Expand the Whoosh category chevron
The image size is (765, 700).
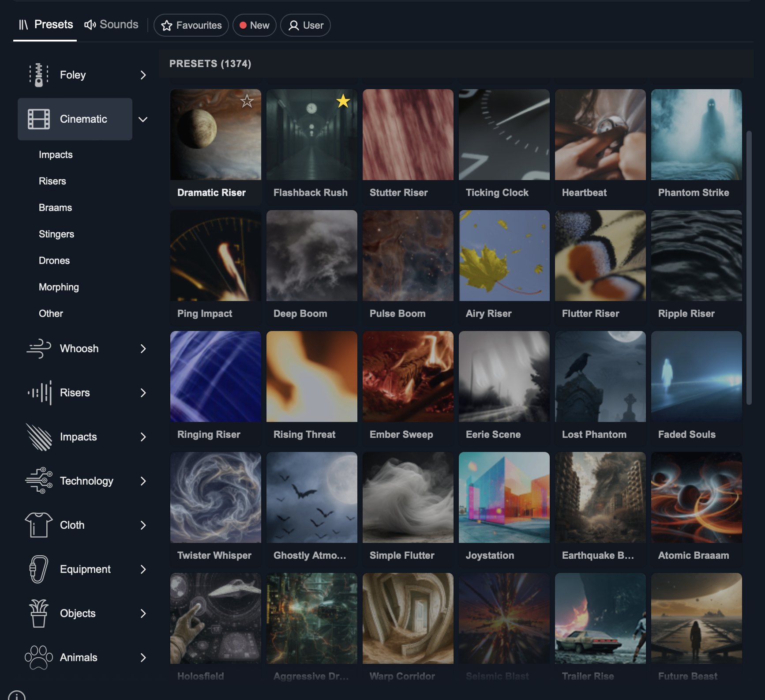click(x=143, y=349)
